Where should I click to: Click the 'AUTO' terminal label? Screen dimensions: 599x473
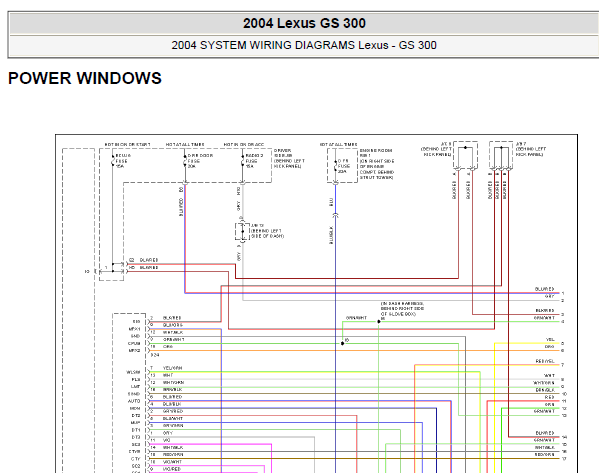tap(134, 401)
